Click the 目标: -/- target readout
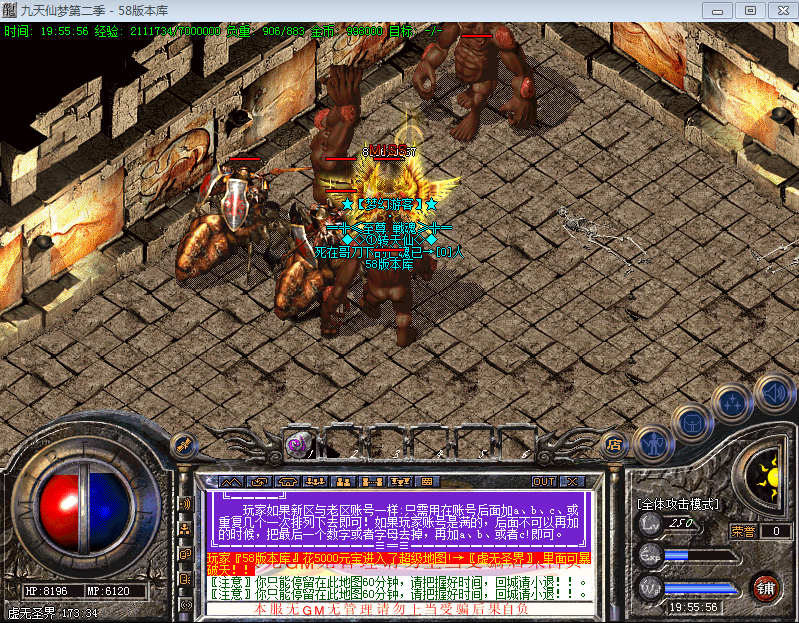The width and height of the screenshot is (799, 623). pyautogui.click(x=415, y=31)
